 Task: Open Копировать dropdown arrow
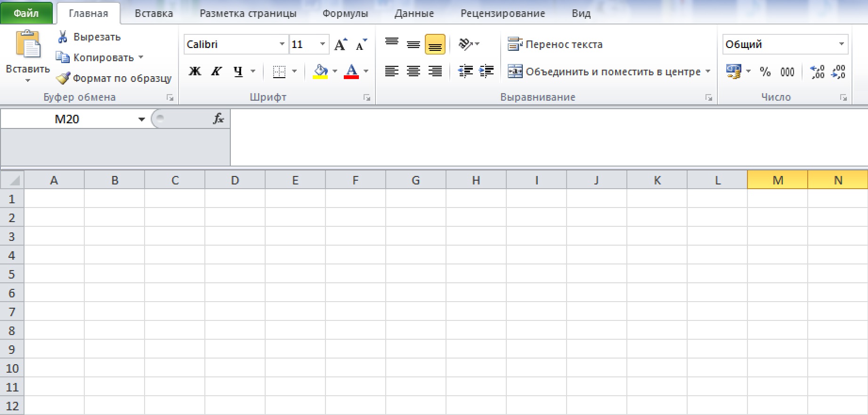[x=140, y=57]
